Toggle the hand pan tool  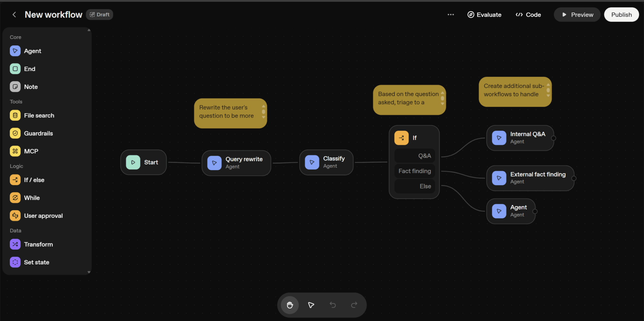tap(290, 305)
